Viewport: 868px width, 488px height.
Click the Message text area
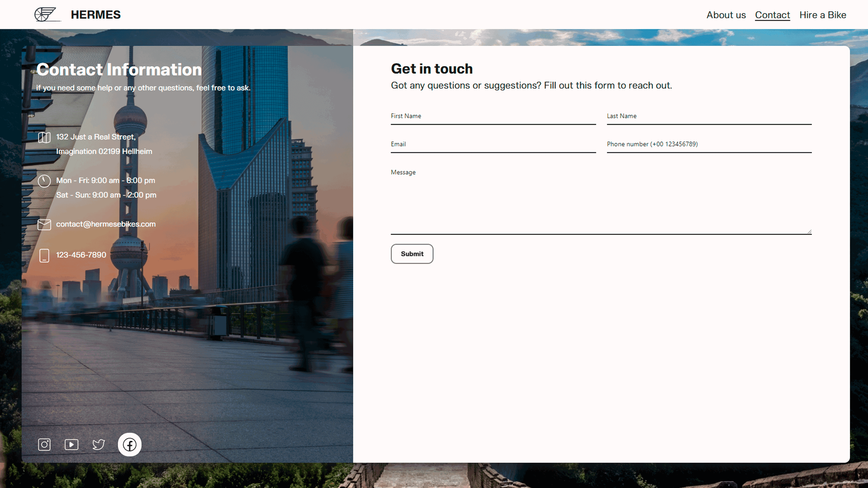[601, 200]
